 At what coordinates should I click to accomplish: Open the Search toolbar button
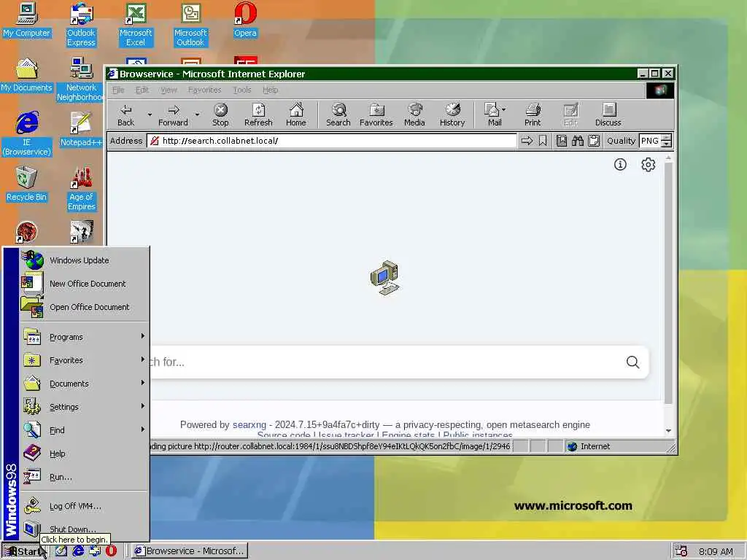338,114
